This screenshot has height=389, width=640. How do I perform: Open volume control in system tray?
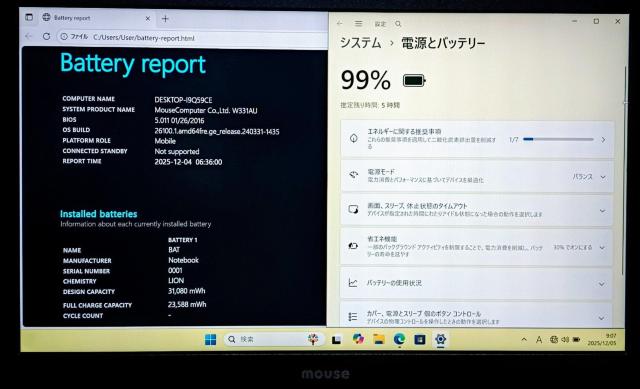(565, 339)
